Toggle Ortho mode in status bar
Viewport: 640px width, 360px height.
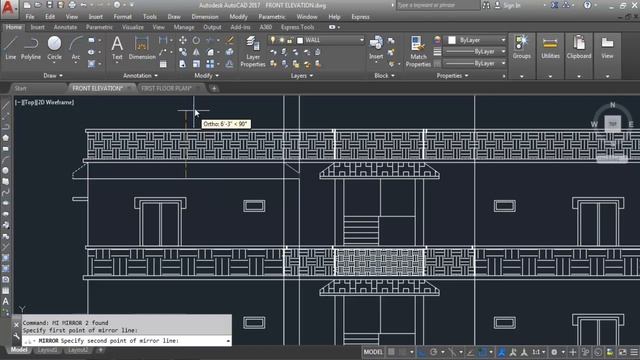point(422,352)
